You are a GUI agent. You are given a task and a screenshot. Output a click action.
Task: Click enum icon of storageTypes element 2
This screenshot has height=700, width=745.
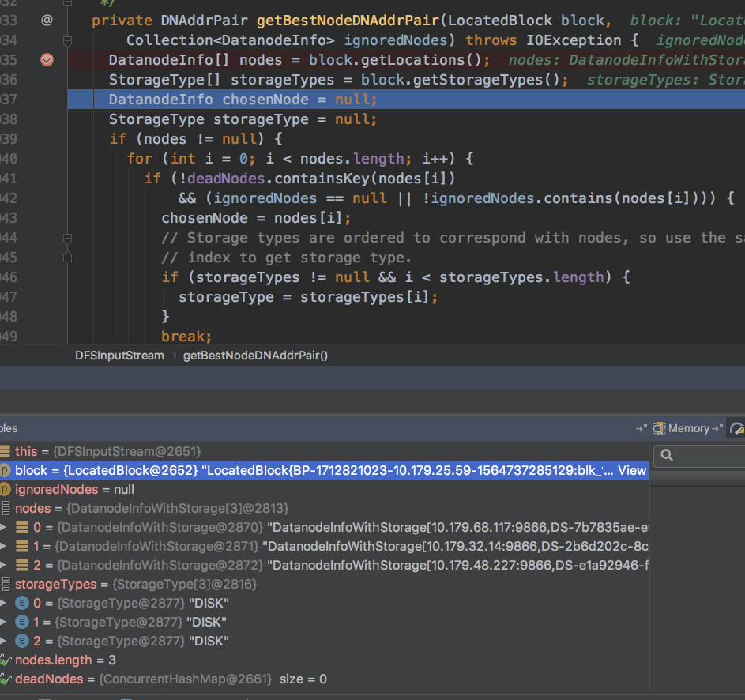click(22, 641)
